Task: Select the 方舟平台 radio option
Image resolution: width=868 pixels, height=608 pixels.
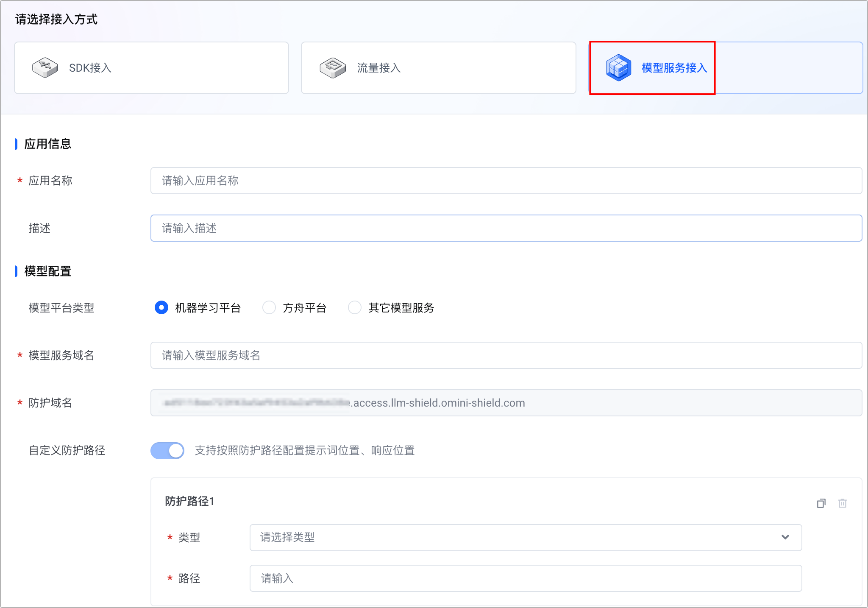Action: coord(269,307)
